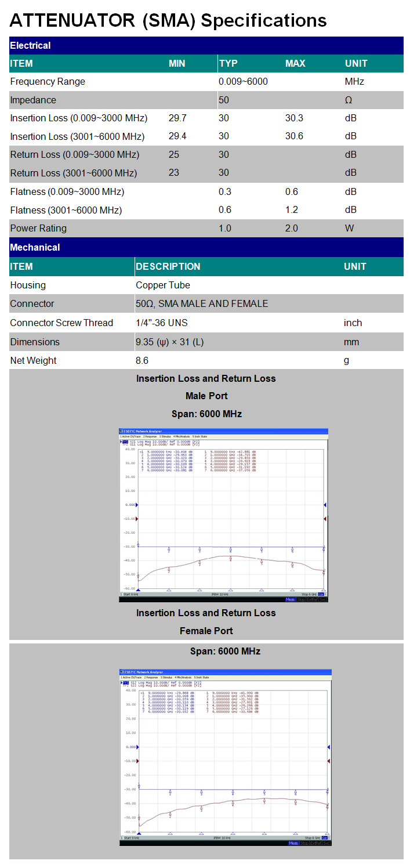The image size is (410, 868).
Task: Click the Frequency Range row label
Action: pos(48,81)
